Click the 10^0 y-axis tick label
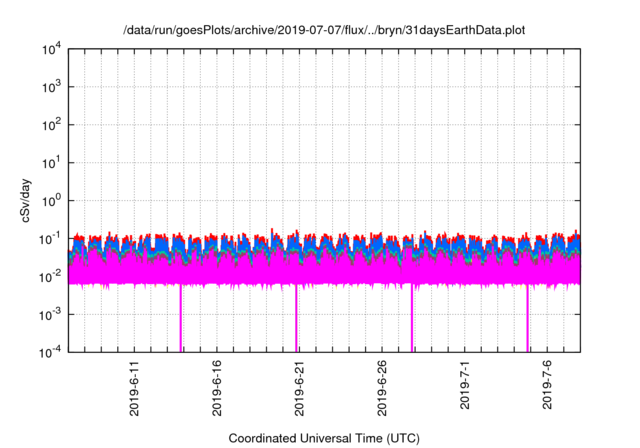640x448 pixels. tap(51, 201)
